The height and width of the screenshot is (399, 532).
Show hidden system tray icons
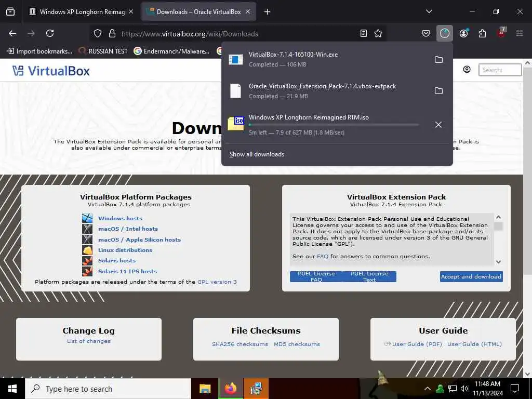[x=427, y=389]
